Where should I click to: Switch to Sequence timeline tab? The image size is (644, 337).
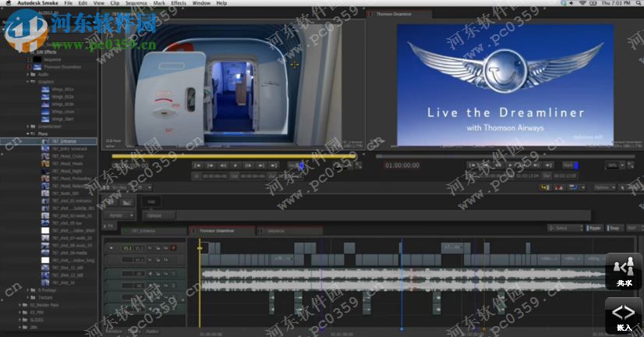289,231
